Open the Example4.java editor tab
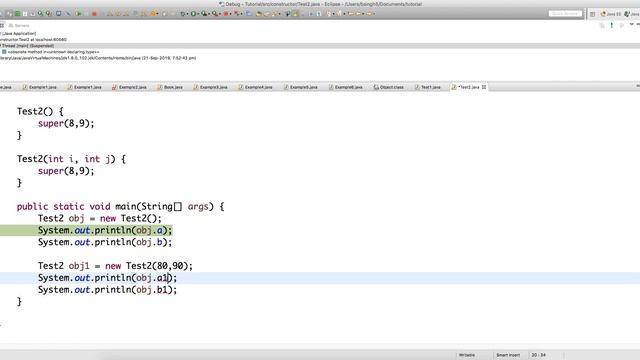This screenshot has width=640, height=360. [x=256, y=87]
